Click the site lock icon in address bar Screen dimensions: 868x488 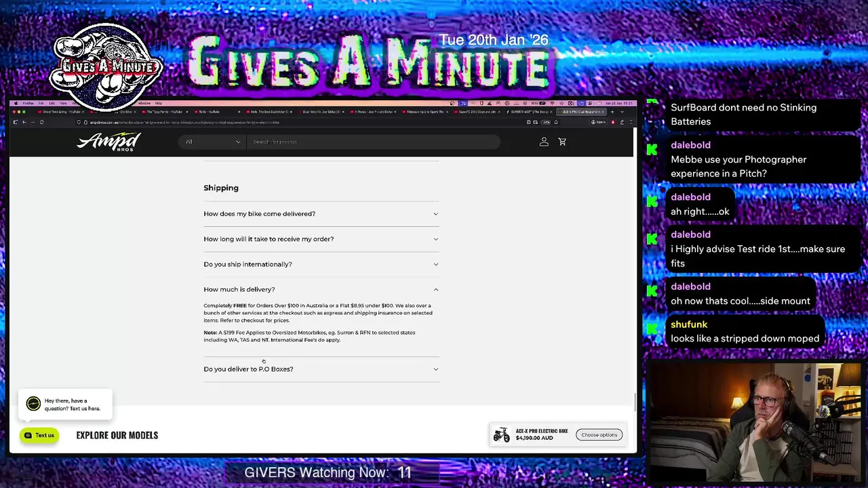85,122
